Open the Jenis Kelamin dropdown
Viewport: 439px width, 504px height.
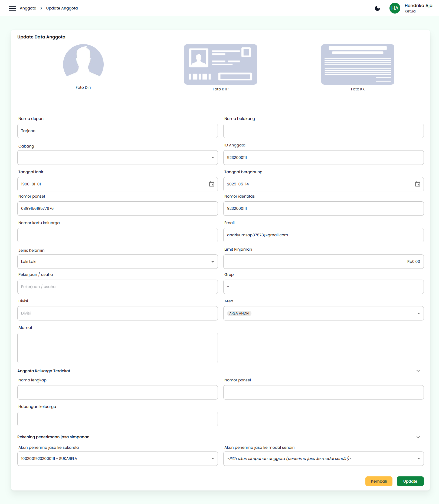pos(117,261)
